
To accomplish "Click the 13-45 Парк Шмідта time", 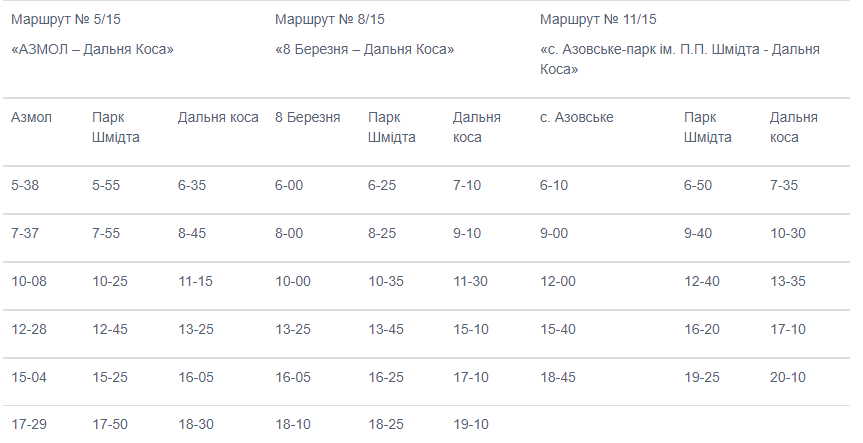I will (386, 329).
